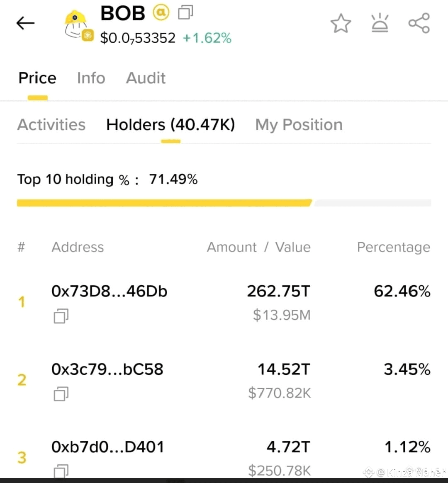Tap the $0.0₇53352 price text
This screenshot has height=483, width=448.
(138, 38)
